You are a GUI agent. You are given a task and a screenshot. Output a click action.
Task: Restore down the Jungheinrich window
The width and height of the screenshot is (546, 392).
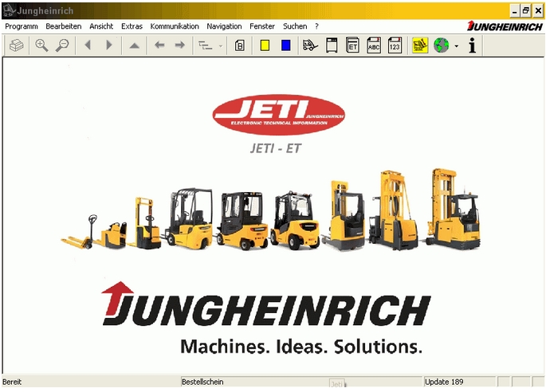(526, 11)
